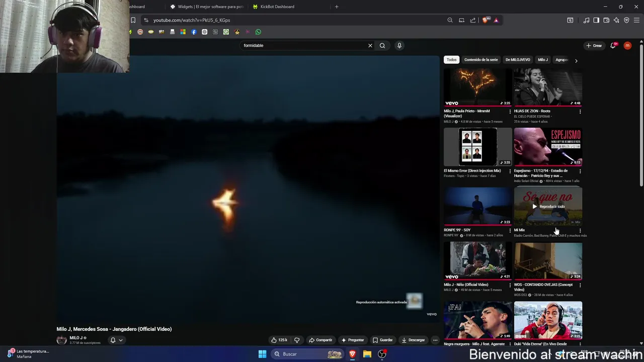Image resolution: width=644 pixels, height=362 pixels.
Task: Open options menu for Mi Mix
Action: point(580,230)
